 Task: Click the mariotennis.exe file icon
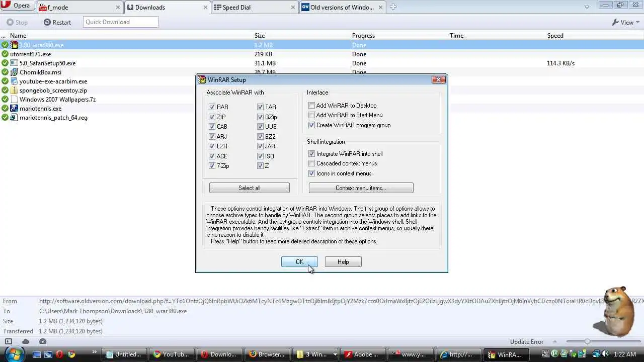coord(14,109)
